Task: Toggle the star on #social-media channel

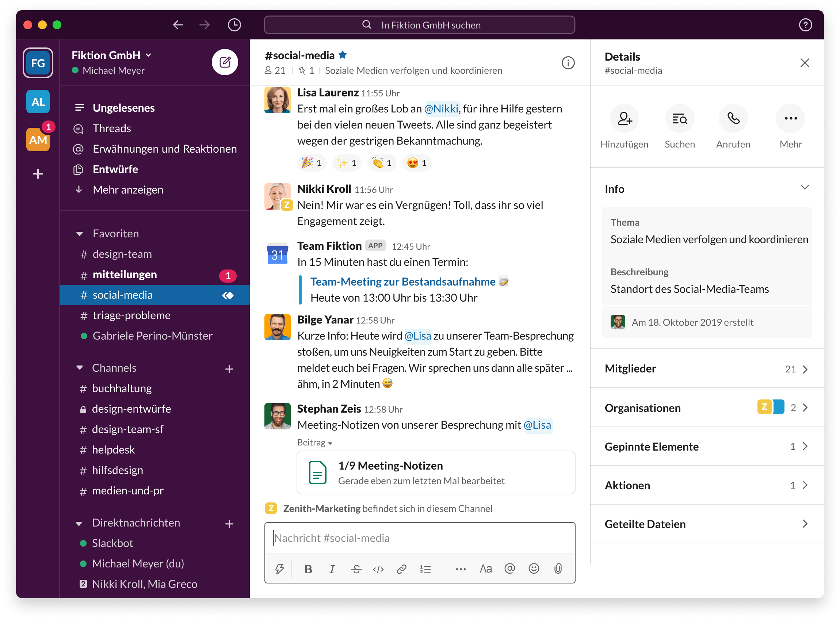Action: click(x=342, y=55)
